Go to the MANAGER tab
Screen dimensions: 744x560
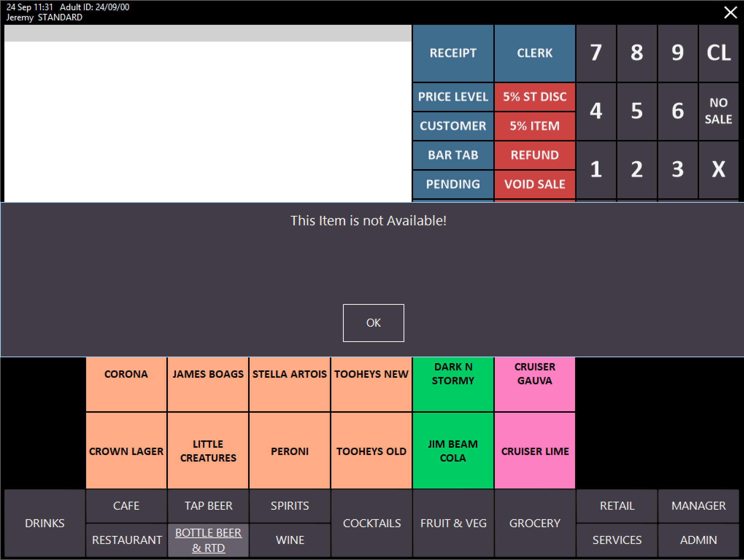[x=698, y=506]
